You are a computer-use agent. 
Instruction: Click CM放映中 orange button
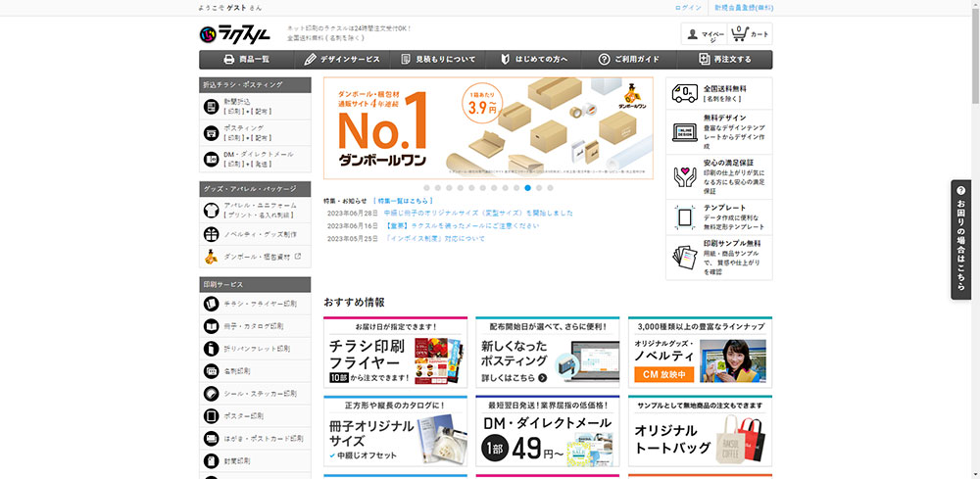click(x=664, y=375)
